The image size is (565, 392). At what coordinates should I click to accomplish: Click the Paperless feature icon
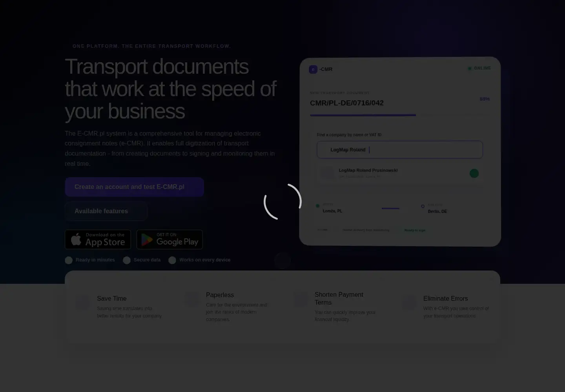click(x=191, y=299)
